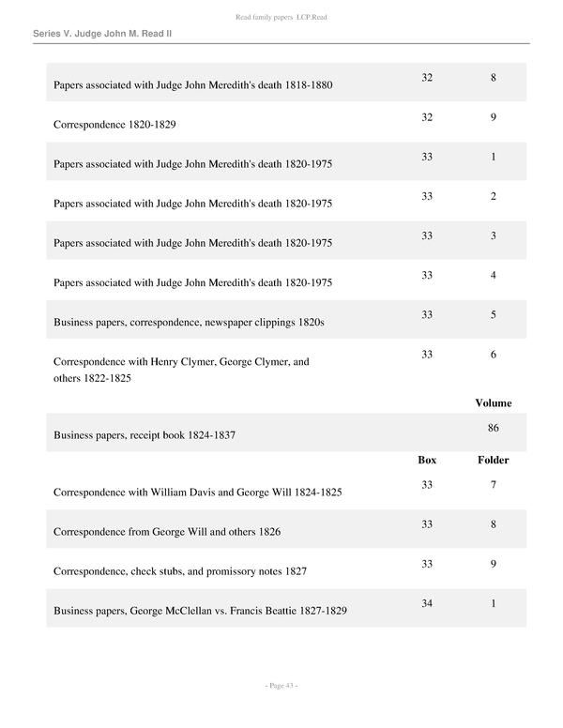Click the 'Volume' column header

(493, 403)
